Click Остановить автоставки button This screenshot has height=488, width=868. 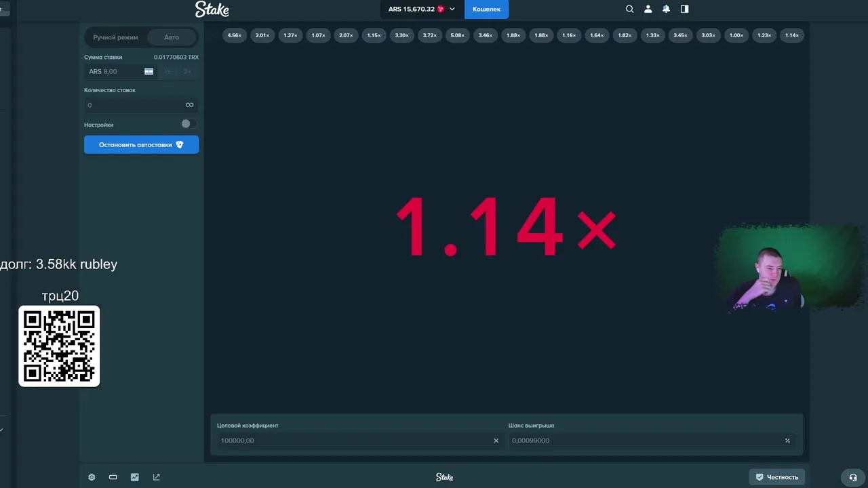click(141, 144)
